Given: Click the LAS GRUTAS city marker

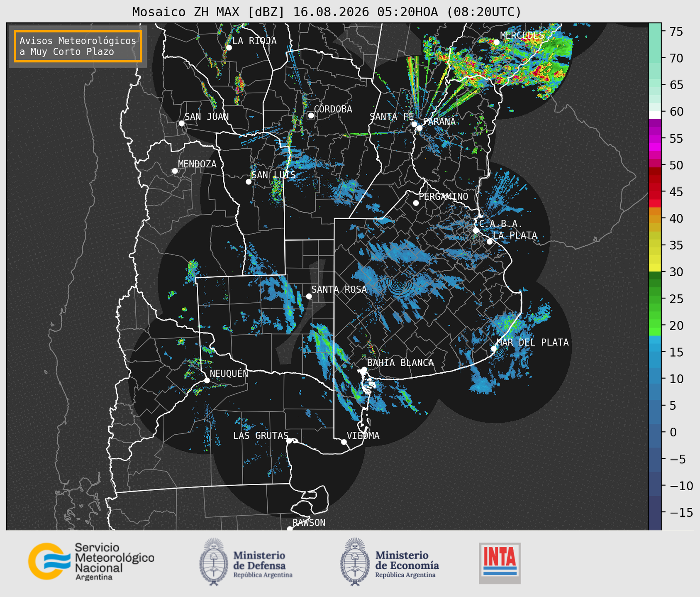Looking at the screenshot, I should 289,440.
